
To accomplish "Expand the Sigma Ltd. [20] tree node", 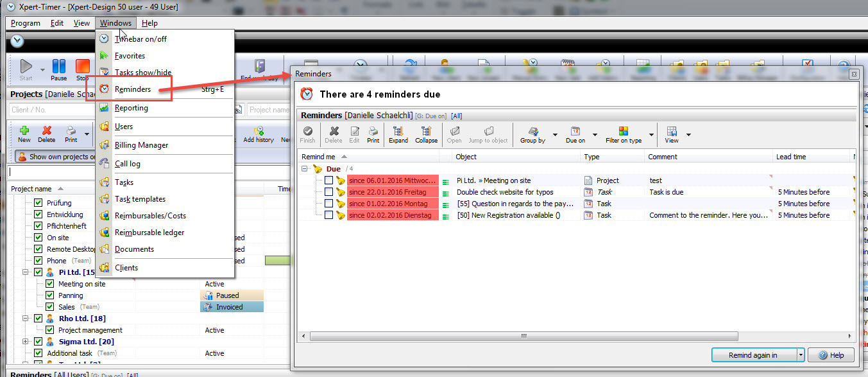I will [x=25, y=342].
